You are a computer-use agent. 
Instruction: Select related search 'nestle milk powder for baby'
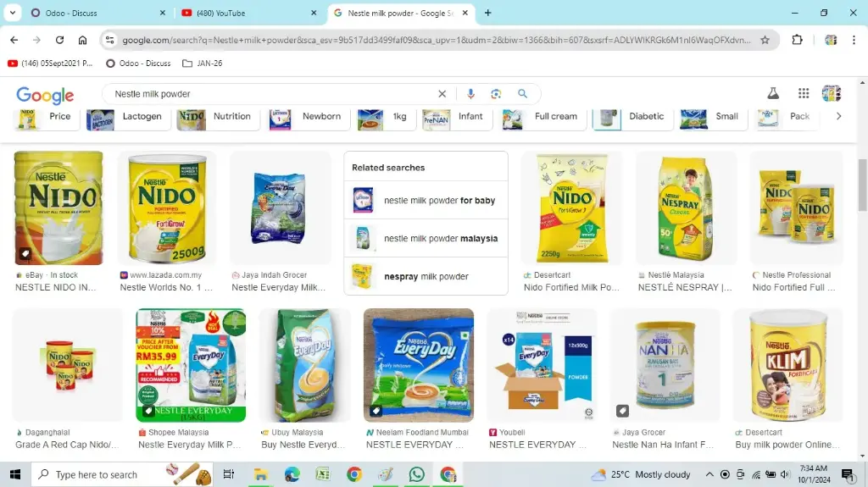(x=426, y=201)
